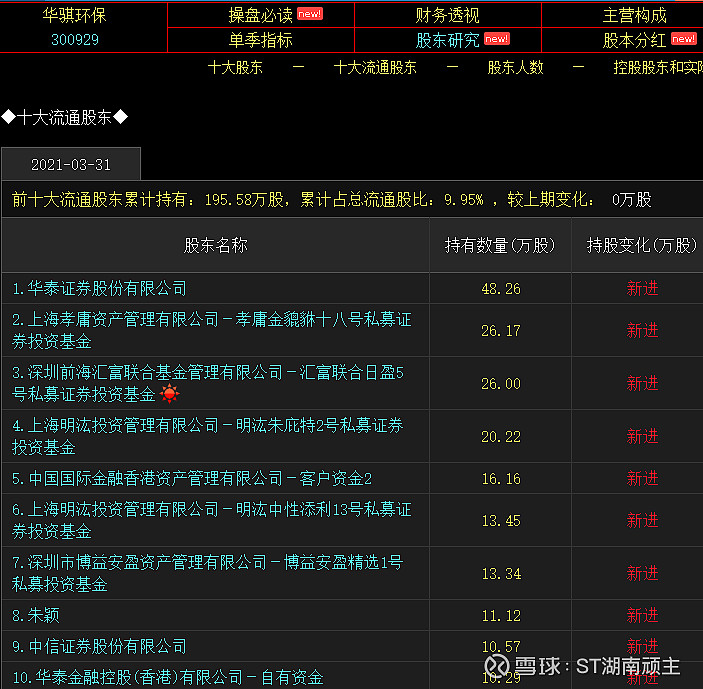
Task: Click the new badge beside 股东研究
Action: tap(497, 39)
